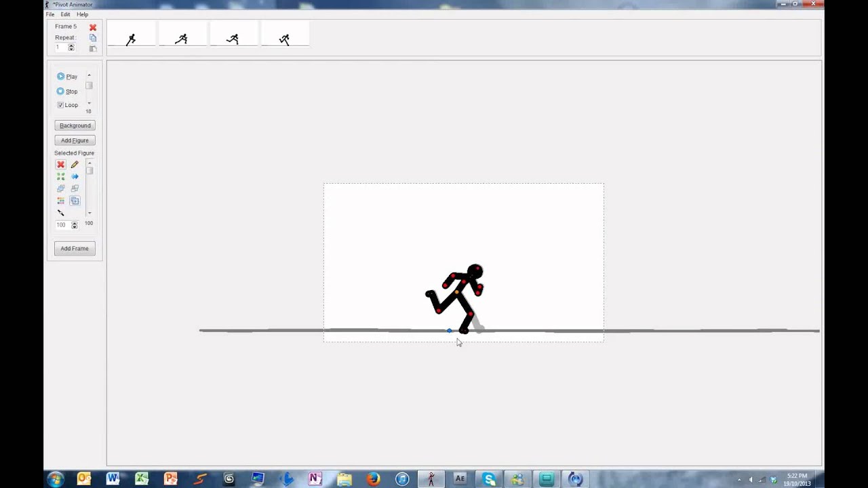
Task: Open OneNote from the taskbar
Action: [315, 479]
